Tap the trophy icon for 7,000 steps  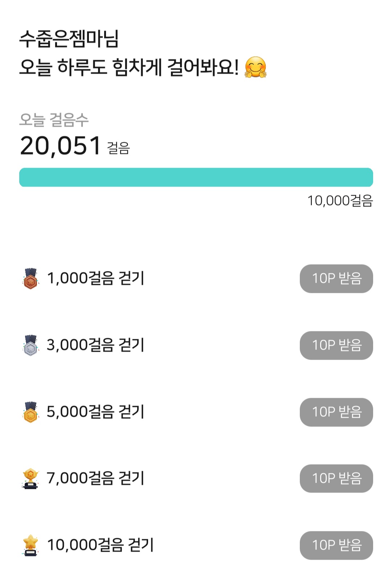[x=30, y=478]
